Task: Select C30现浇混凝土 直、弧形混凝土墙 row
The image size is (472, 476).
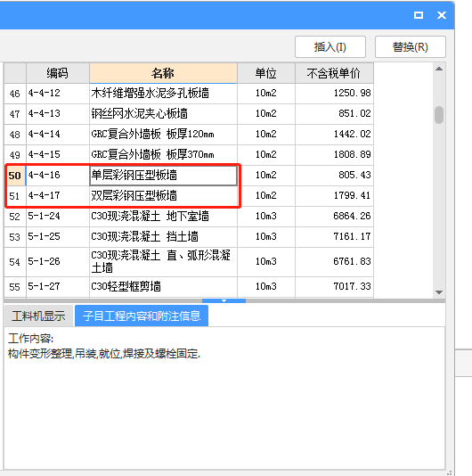Action: point(189,262)
